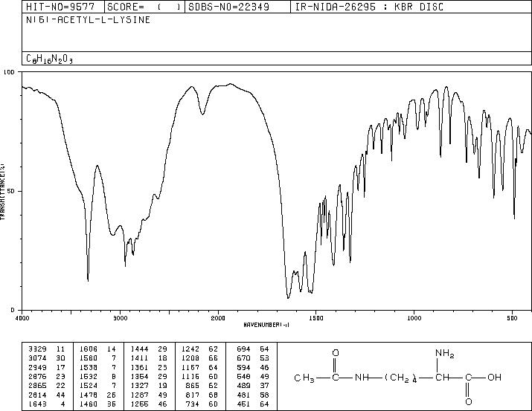The width and height of the screenshot is (532, 411).
Task: Click peak value 1606 in the table
Action: (x=89, y=349)
